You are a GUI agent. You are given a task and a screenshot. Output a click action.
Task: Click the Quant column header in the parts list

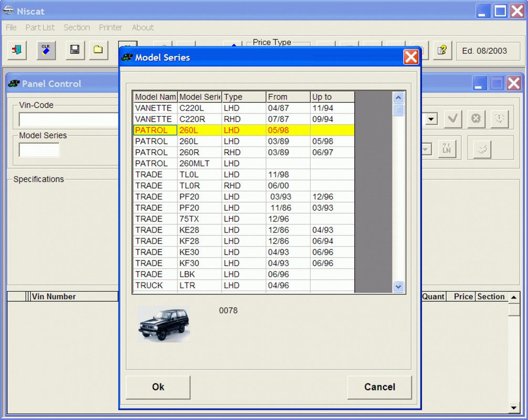(x=434, y=297)
